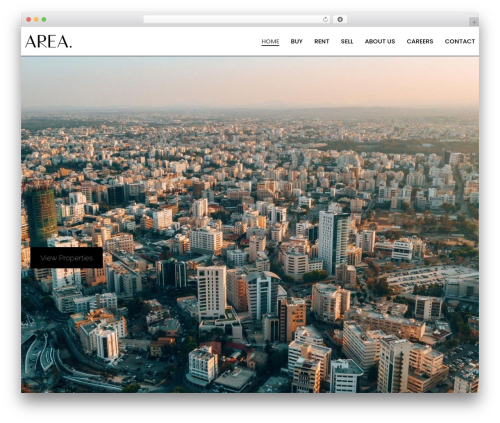
Task: Select the SELL navigation item
Action: pyautogui.click(x=347, y=41)
